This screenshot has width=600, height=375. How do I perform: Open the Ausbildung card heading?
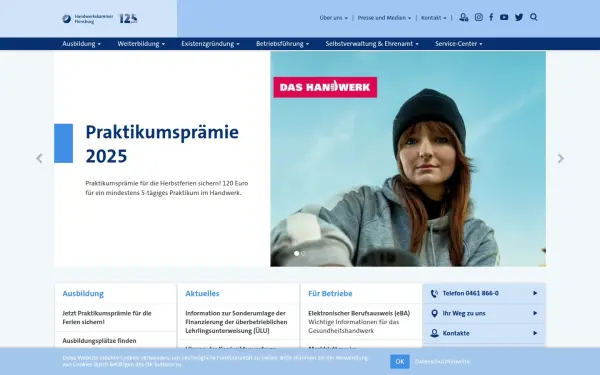(83, 293)
